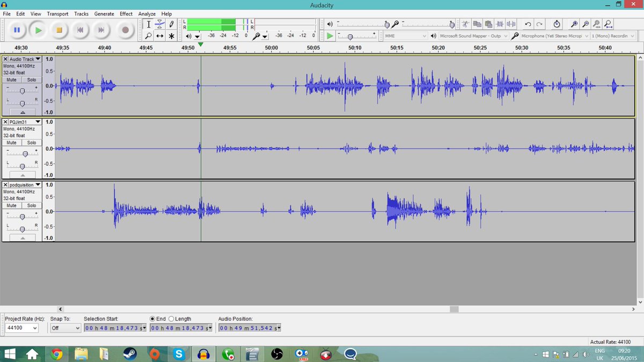Viewport: 644px width, 362px height.
Task: Click the Audio Position time field
Action: 250,328
